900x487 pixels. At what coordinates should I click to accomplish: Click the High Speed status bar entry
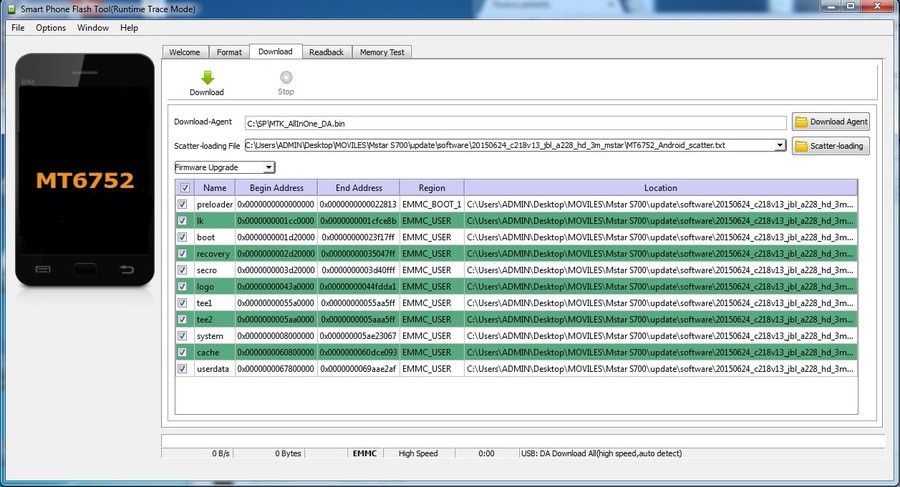coord(418,453)
